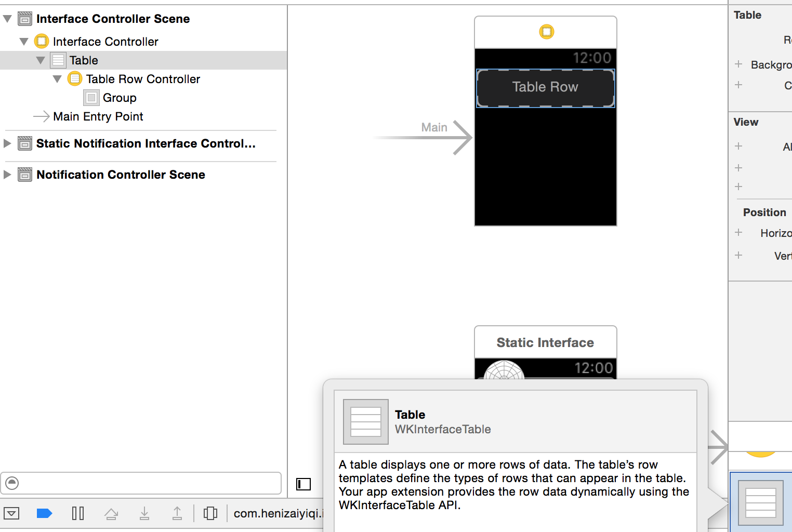792x532 pixels.
Task: Click the plus button next to Alpha
Action: coord(738,146)
